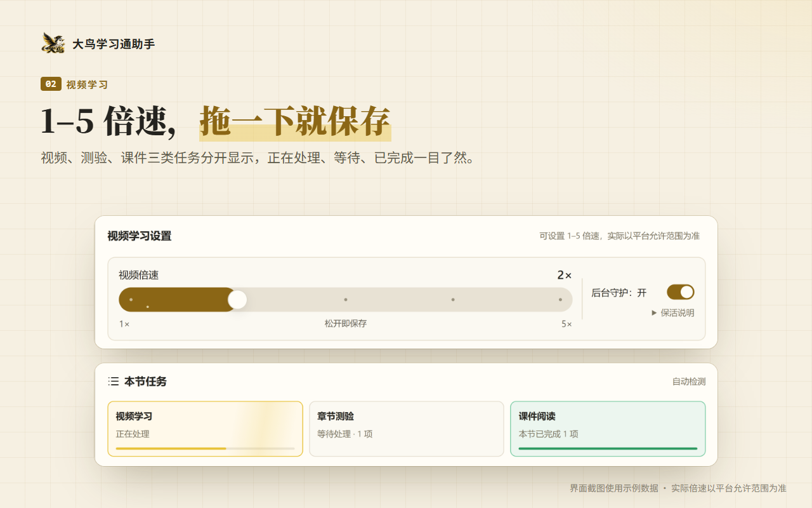812x508 pixels.
Task: Click the 视频学习 progress bar
Action: tap(205, 448)
